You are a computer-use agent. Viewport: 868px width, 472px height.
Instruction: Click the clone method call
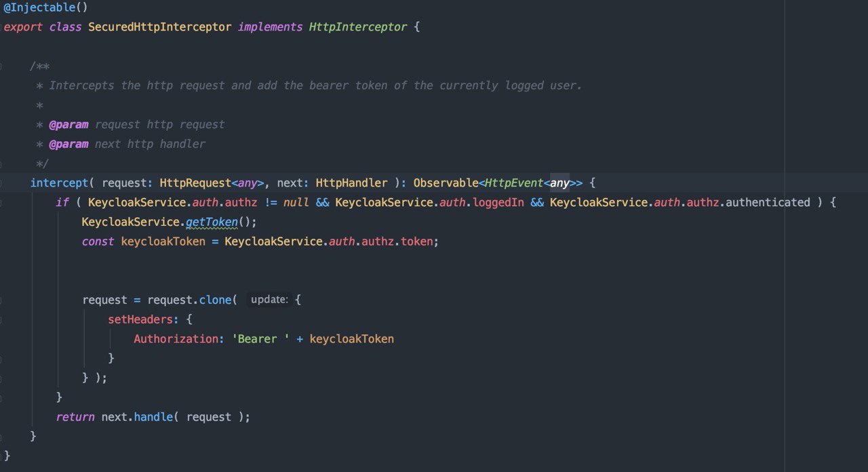(215, 300)
